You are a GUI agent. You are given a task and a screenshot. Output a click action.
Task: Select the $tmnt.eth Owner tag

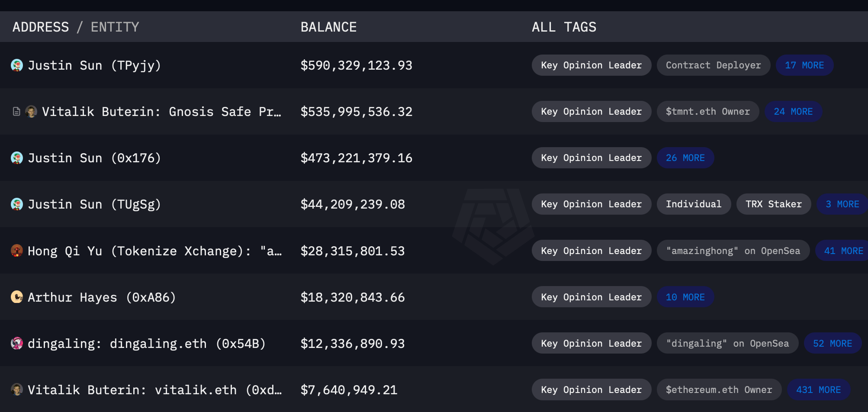coord(707,111)
